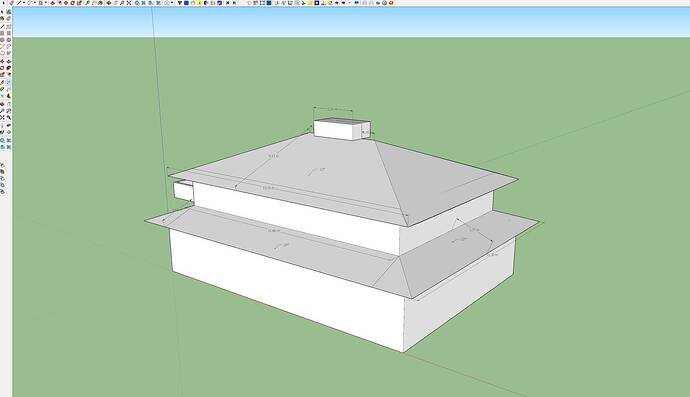Open the Arc tool dropdown arrow

point(35,3)
